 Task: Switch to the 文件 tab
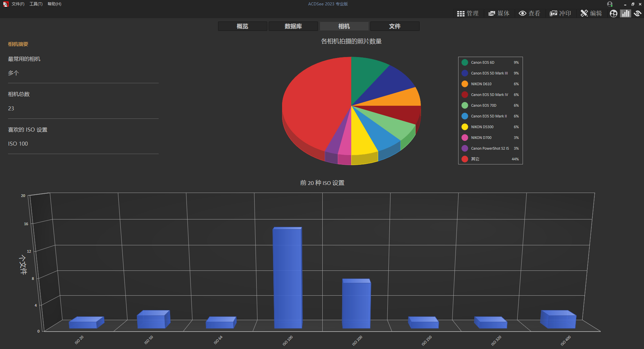[395, 26]
